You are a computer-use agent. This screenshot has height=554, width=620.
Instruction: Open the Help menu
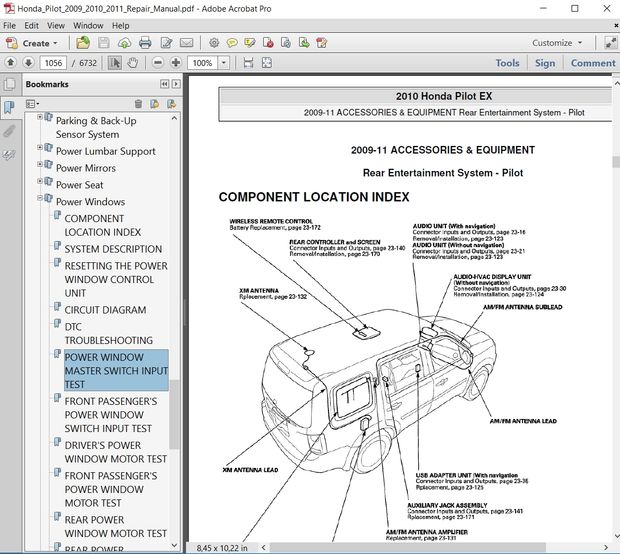coord(120,26)
